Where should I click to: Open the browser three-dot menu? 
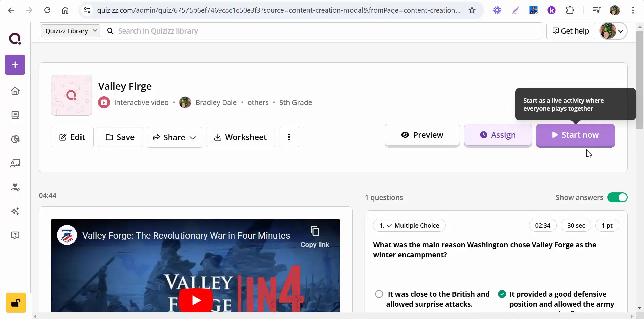(633, 10)
